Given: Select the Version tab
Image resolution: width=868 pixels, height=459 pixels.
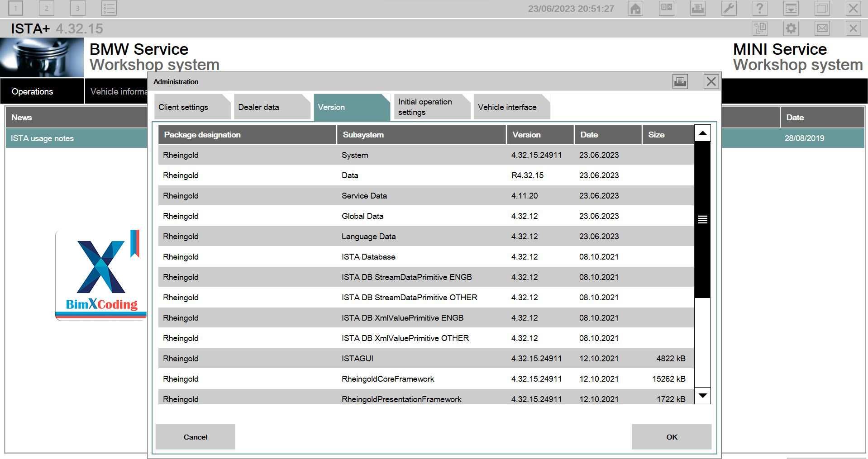Looking at the screenshot, I should pos(352,107).
